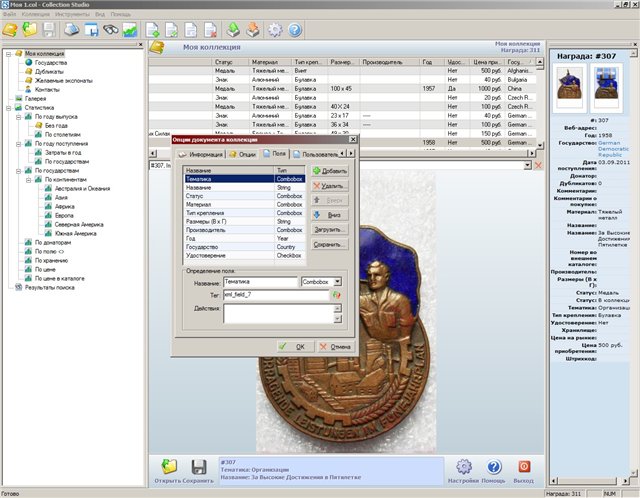The width and height of the screenshot is (640, 498).
Task: Click the Добавить button
Action: click(330, 171)
